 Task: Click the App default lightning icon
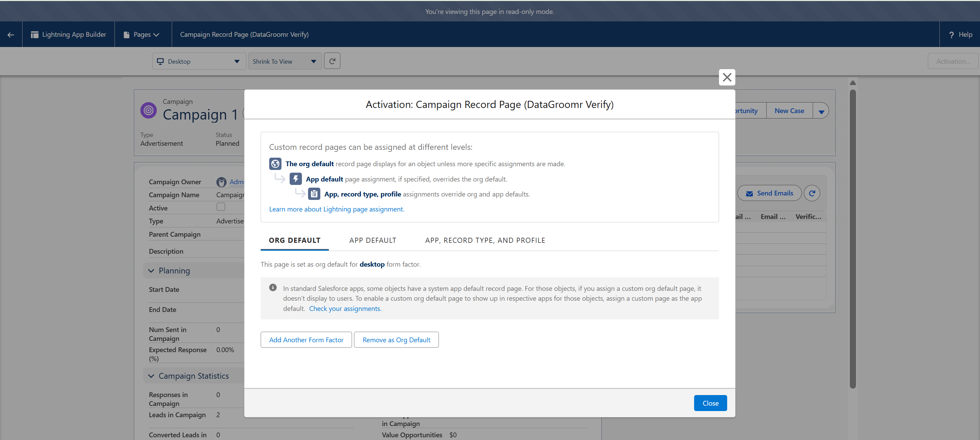click(295, 179)
